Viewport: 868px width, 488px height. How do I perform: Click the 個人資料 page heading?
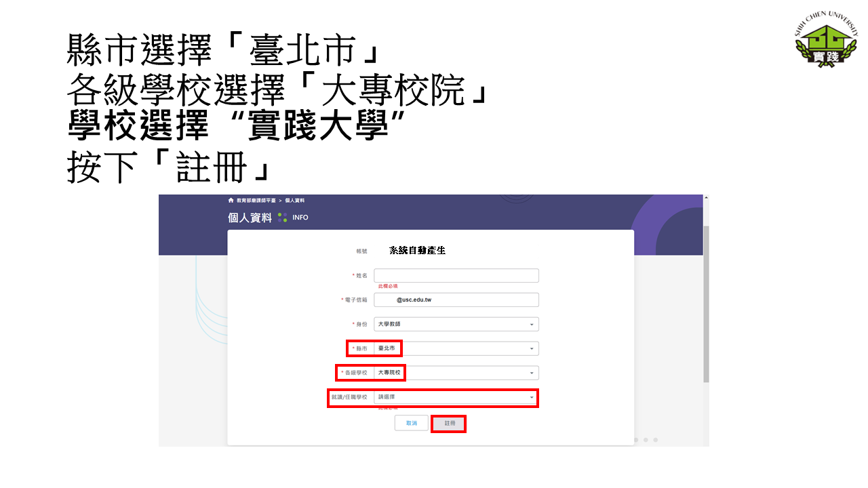(250, 218)
